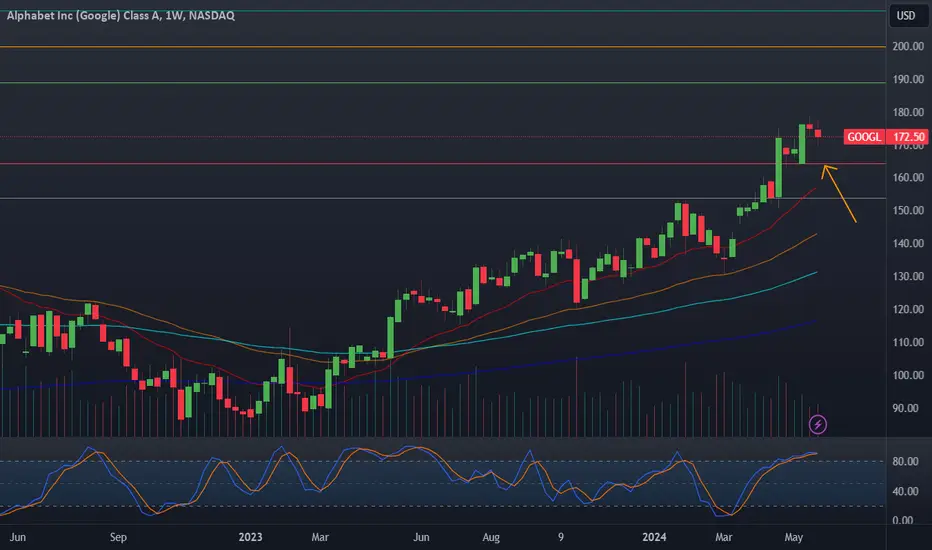932x550 pixels.
Task: Select the red horizontal line near 164
Action: tap(443, 164)
